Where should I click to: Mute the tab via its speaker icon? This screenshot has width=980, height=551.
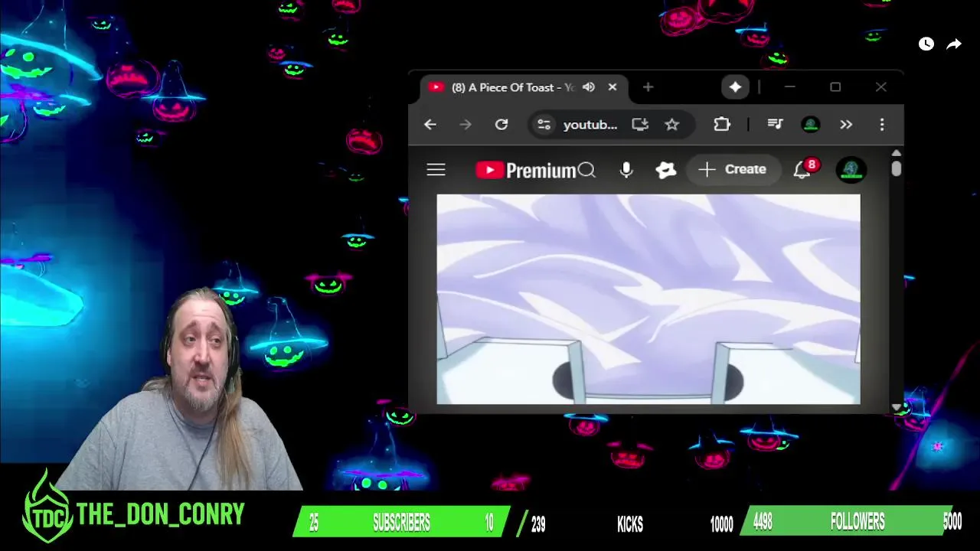coord(589,87)
